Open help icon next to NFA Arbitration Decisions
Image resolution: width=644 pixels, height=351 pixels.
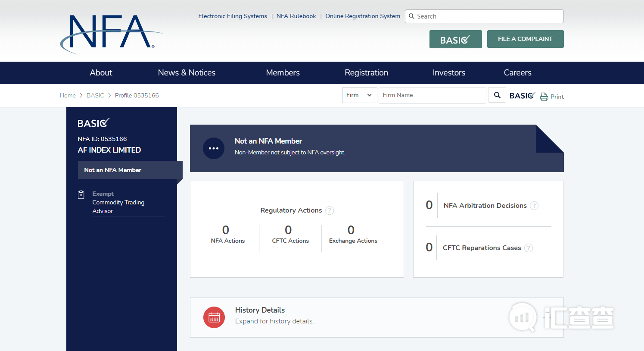click(x=534, y=206)
